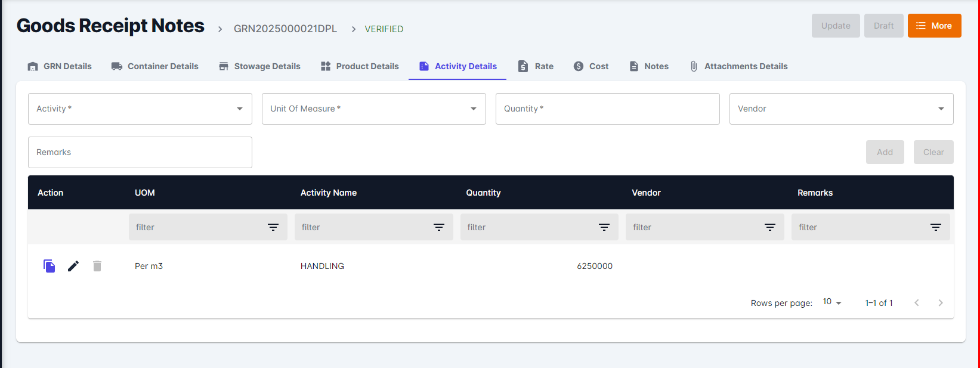Go to next table page arrow
The width and height of the screenshot is (980, 368).
[x=941, y=303]
